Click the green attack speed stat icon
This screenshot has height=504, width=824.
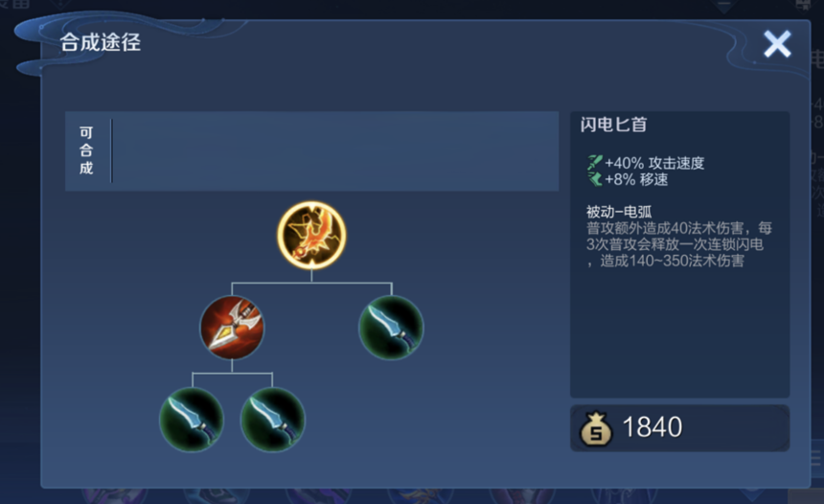click(x=594, y=162)
